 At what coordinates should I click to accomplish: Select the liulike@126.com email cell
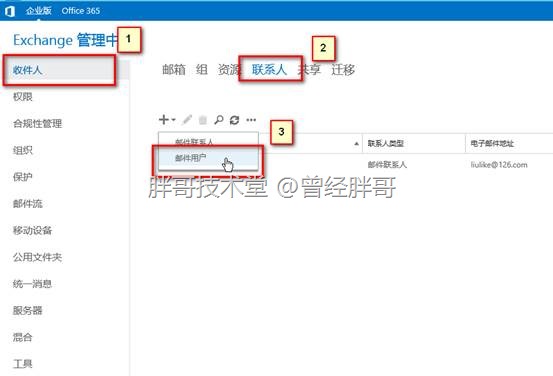pos(499,165)
